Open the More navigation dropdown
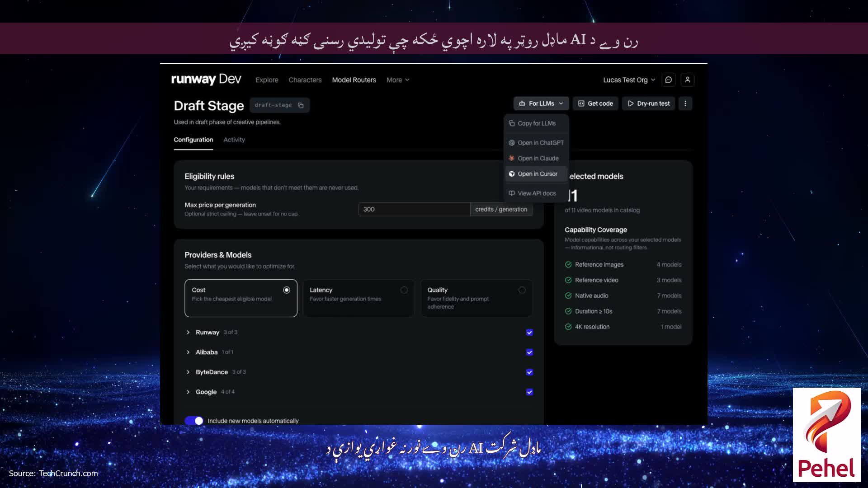Viewport: 868px width, 488px height. click(x=398, y=80)
